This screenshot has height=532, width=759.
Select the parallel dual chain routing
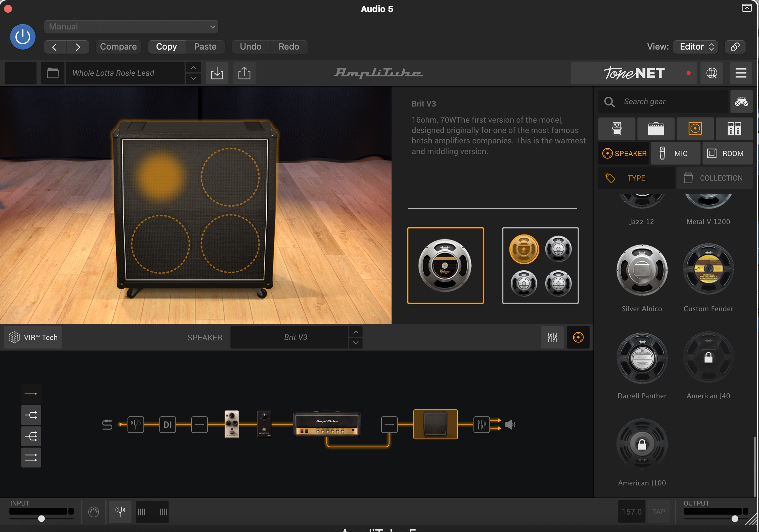pyautogui.click(x=31, y=458)
